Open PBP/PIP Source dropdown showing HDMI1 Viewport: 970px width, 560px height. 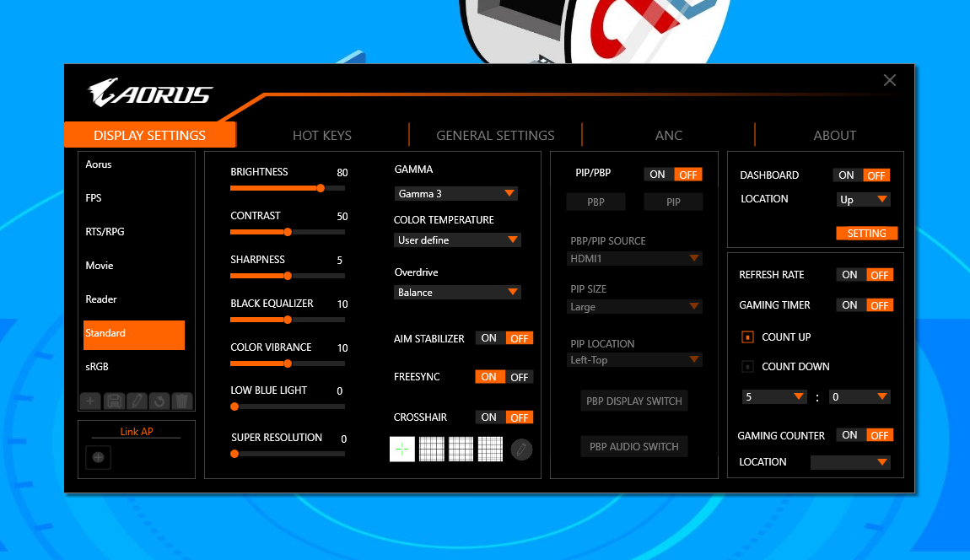click(634, 259)
